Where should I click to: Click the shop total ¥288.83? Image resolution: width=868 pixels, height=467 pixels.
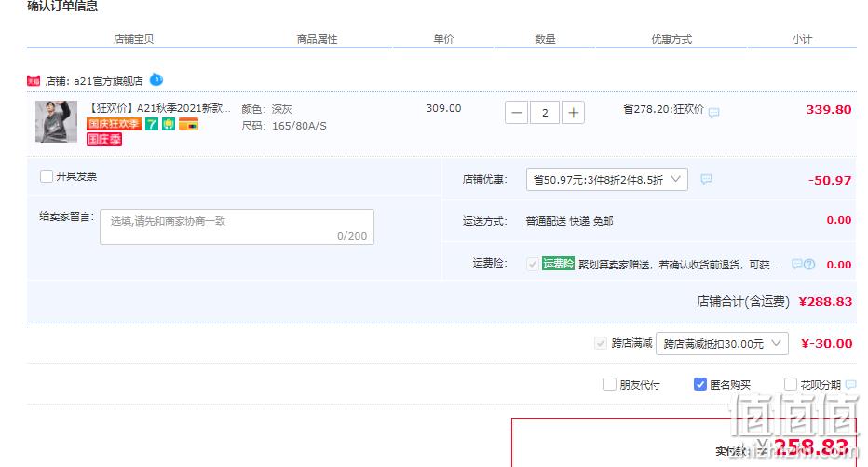[x=825, y=301]
